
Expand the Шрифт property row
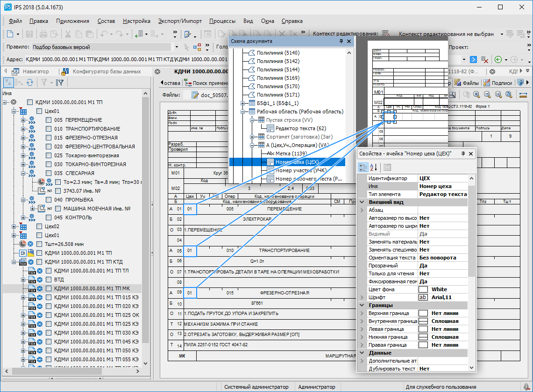tap(361, 297)
